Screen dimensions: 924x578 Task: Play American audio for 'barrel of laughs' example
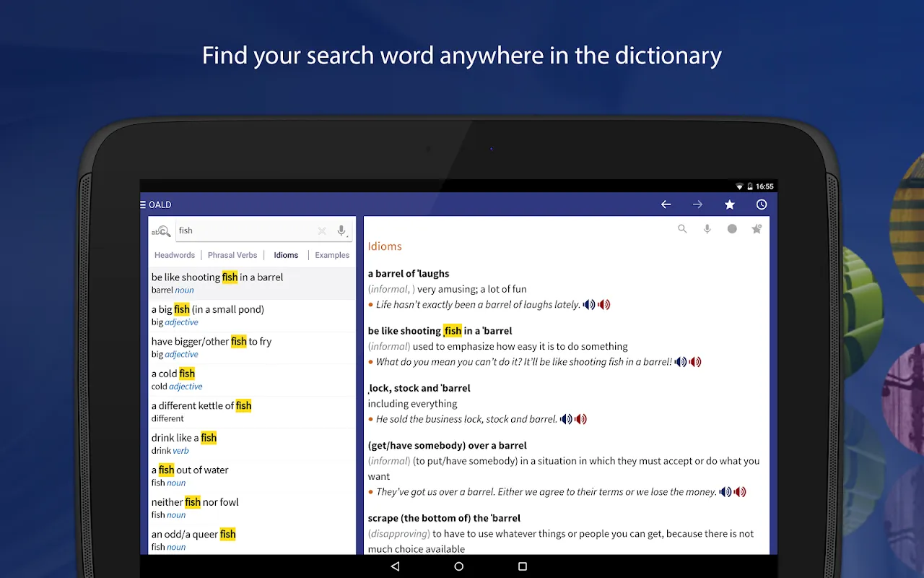coord(604,305)
